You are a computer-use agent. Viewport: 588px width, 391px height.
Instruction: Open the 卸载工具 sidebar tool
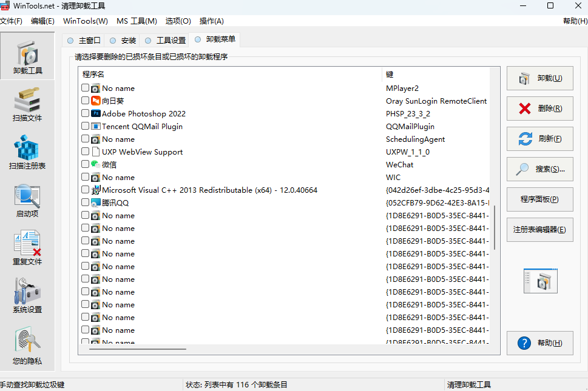tap(27, 56)
